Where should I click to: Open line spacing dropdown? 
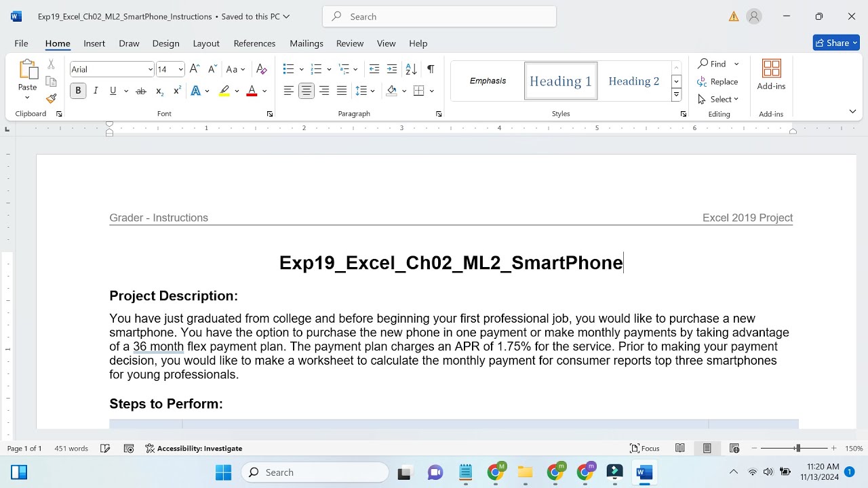click(x=365, y=91)
